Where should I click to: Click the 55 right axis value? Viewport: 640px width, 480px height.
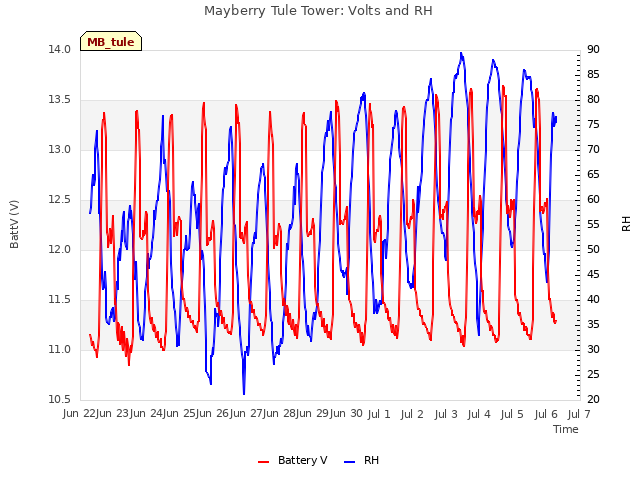point(593,224)
